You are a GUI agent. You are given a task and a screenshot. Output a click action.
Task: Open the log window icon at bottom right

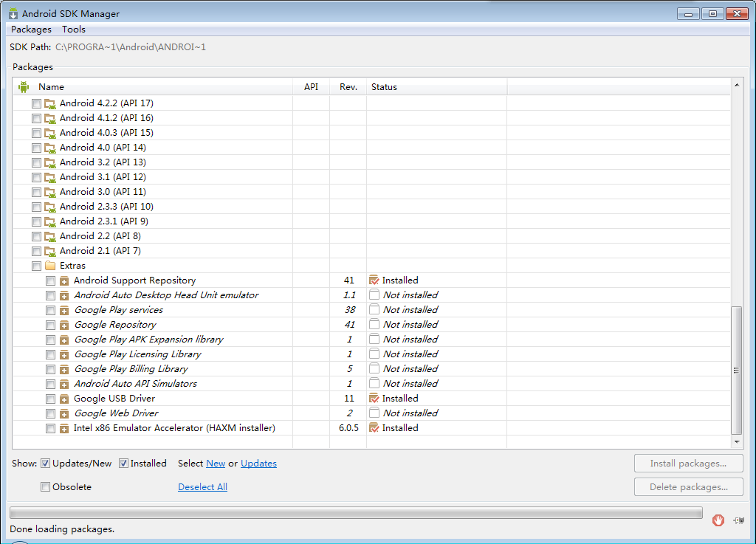(738, 520)
